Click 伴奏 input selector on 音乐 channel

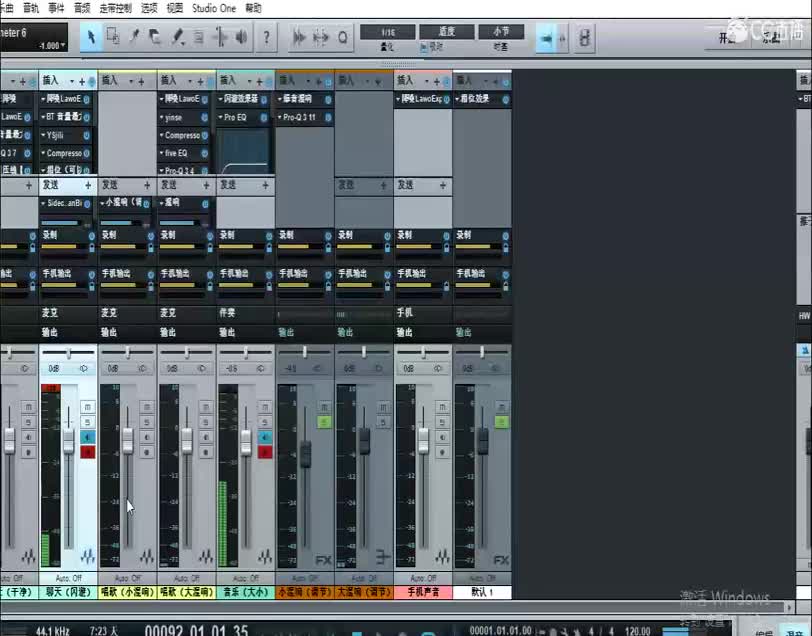pyautogui.click(x=245, y=313)
